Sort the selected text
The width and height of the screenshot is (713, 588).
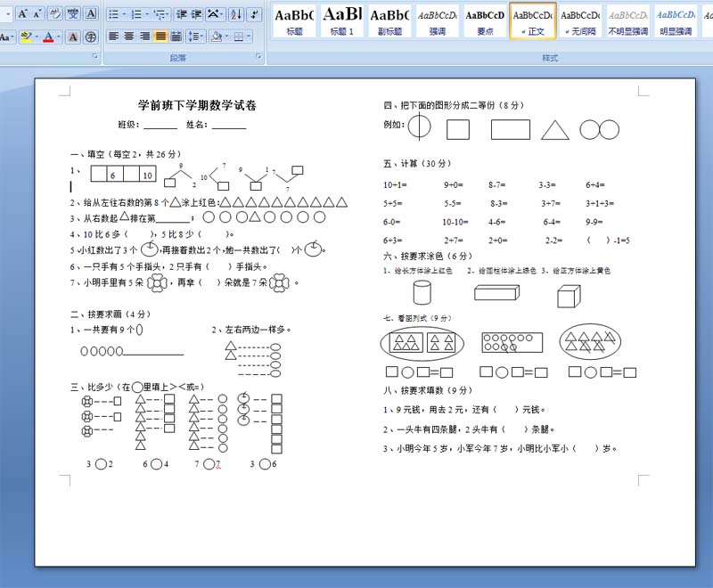pyautogui.click(x=236, y=15)
